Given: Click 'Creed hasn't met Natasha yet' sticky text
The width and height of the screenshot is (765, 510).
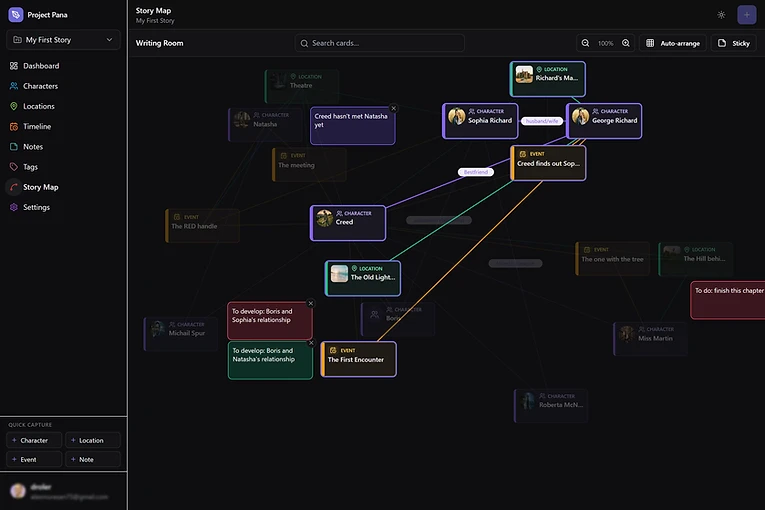Looking at the screenshot, I should [351, 121].
